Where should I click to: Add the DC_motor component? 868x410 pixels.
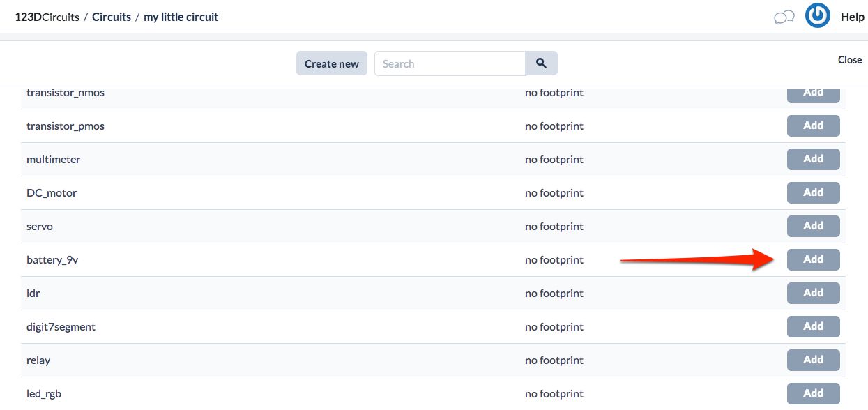point(813,192)
